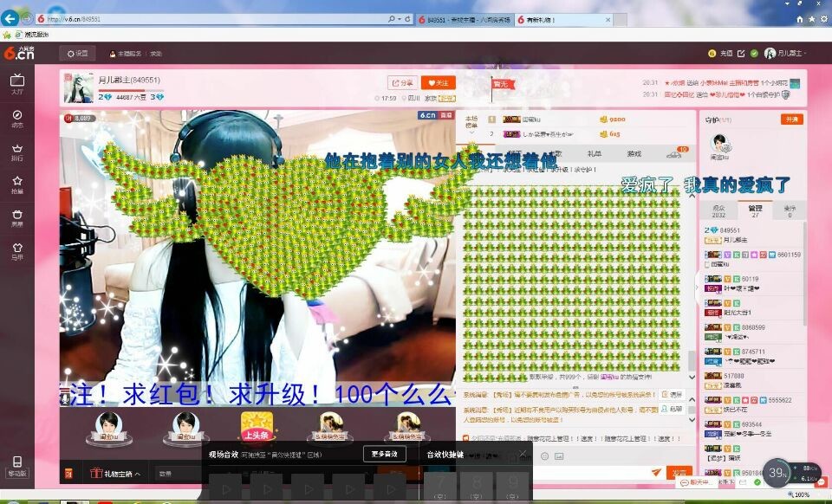Click the guardian avatar thumbnail
The image size is (832, 504).
(x=719, y=143)
